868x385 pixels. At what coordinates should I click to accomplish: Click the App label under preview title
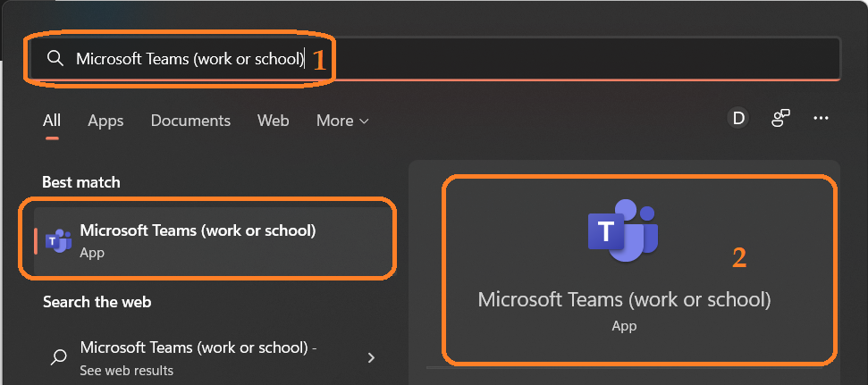624,326
